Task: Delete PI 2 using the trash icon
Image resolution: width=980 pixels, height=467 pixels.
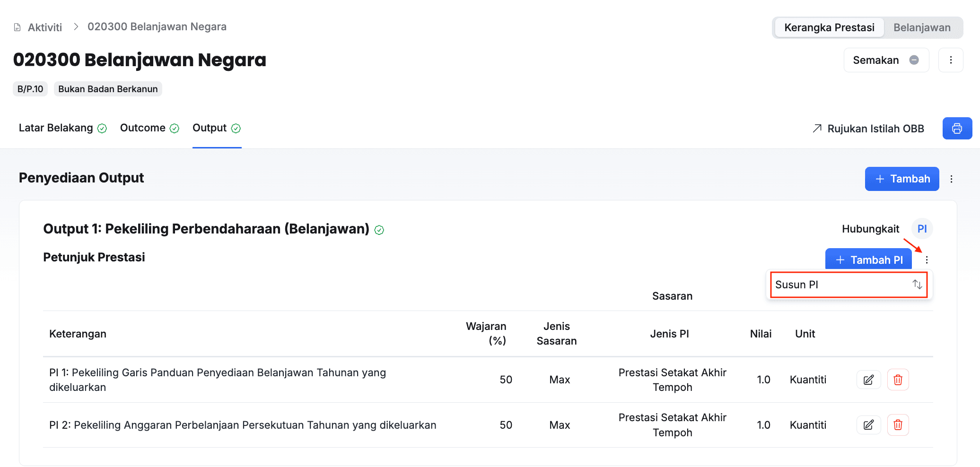Action: pyautogui.click(x=898, y=425)
